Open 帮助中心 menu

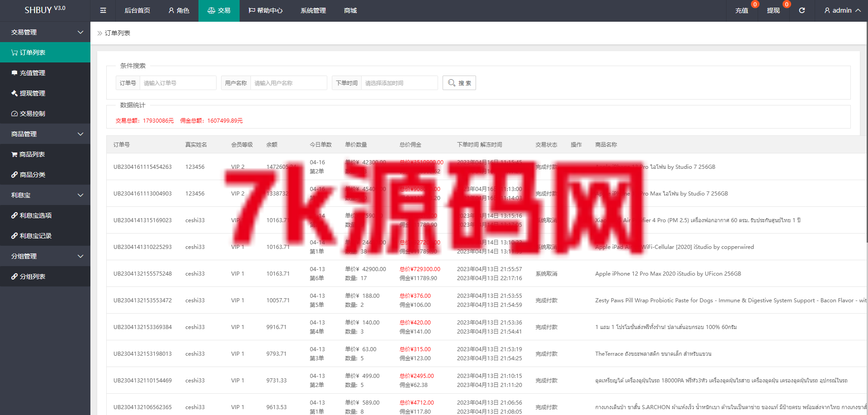click(266, 10)
